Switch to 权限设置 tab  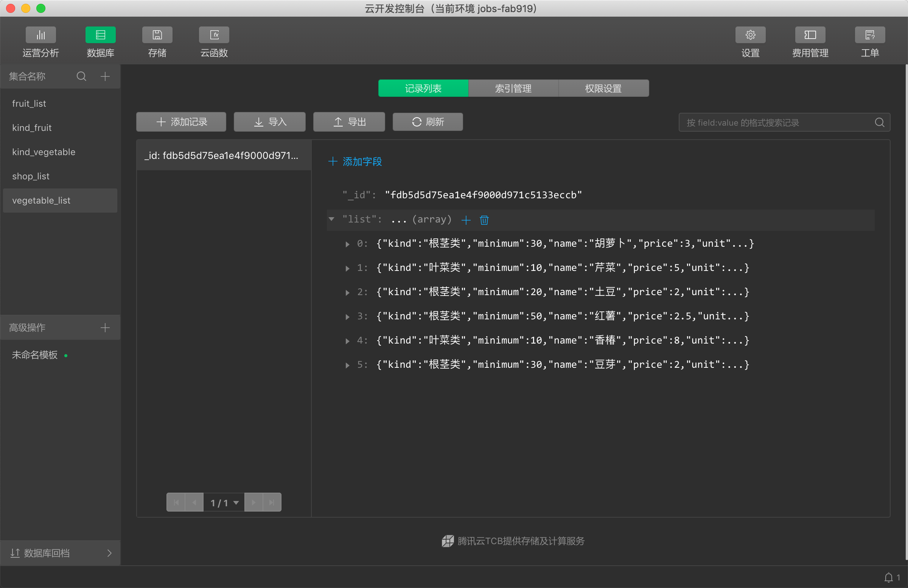[603, 89]
